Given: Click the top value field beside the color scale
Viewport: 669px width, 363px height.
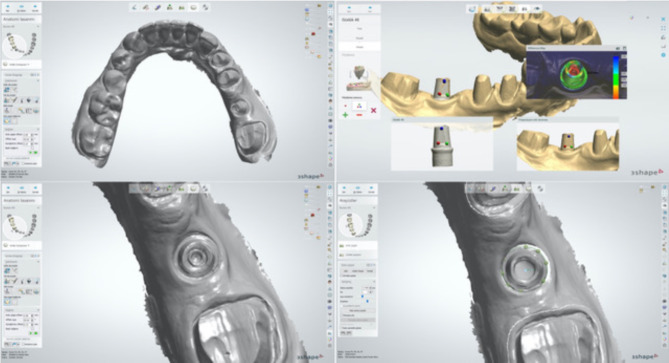Looking at the screenshot, I should pos(623,56).
